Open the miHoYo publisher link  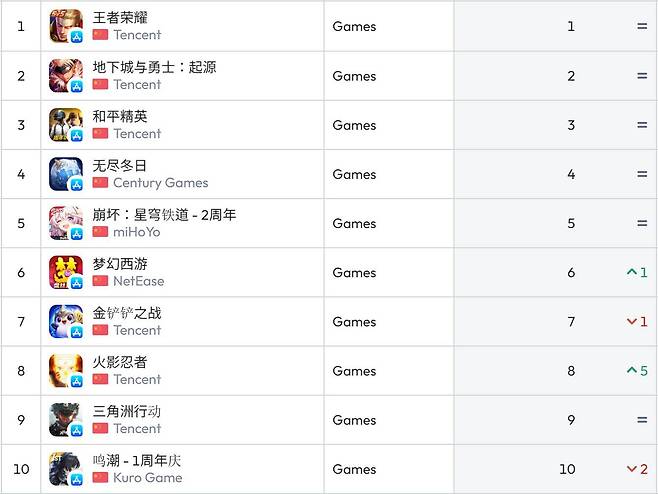pos(136,232)
